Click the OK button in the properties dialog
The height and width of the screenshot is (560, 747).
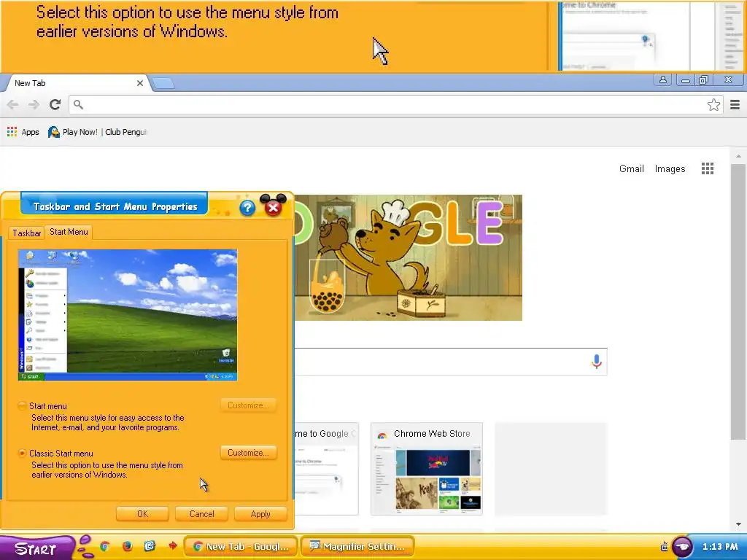point(142,514)
